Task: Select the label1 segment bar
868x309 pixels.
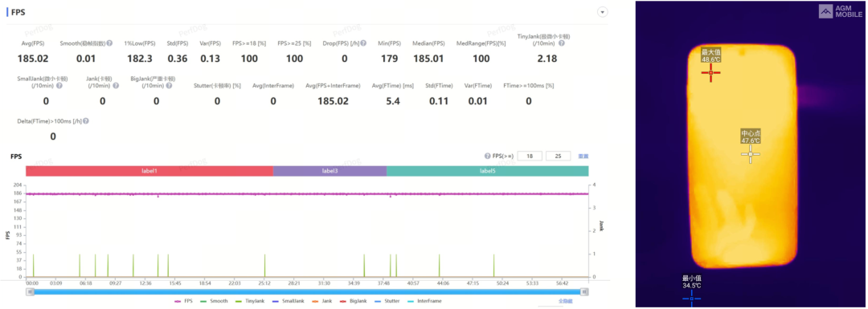Action: click(149, 172)
